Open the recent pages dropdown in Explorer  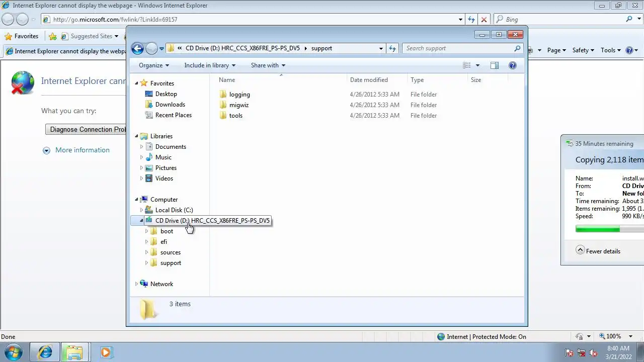pos(162,49)
